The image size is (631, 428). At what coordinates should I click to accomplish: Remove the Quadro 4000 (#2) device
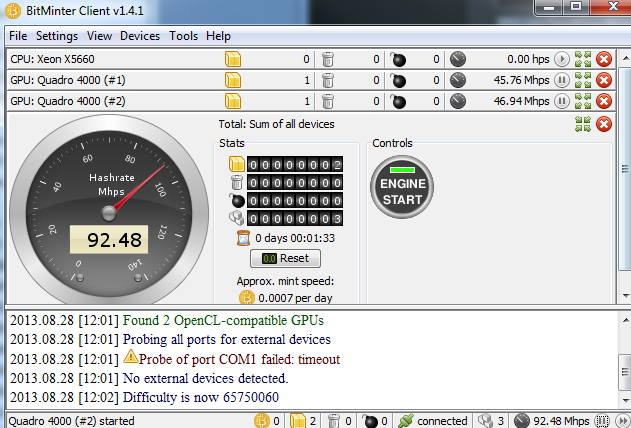point(604,101)
